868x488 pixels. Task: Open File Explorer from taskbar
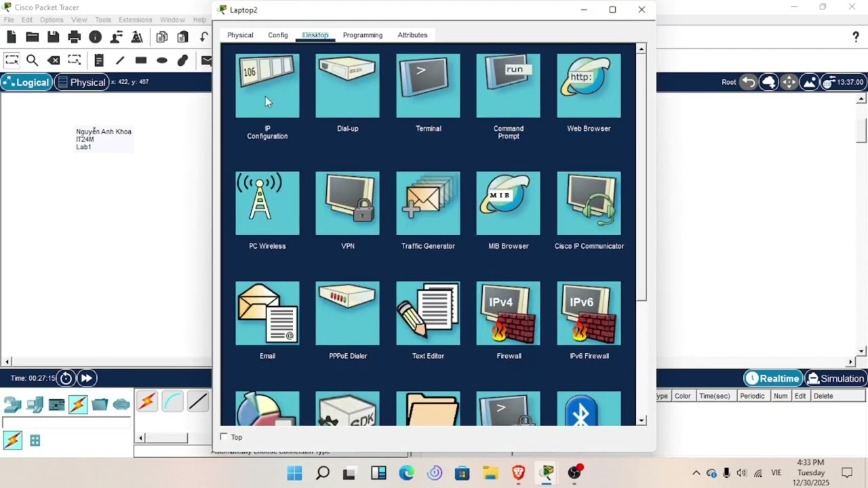coord(490,472)
